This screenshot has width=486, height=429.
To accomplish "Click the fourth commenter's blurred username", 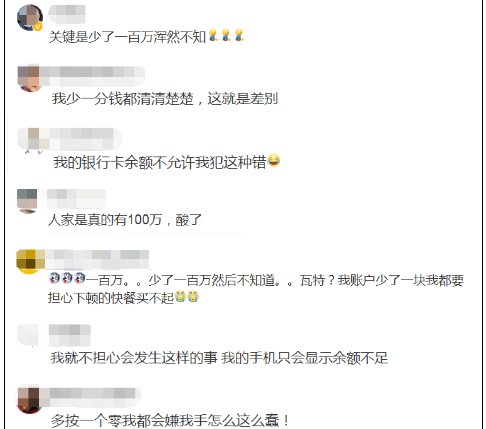I will point(76,198).
